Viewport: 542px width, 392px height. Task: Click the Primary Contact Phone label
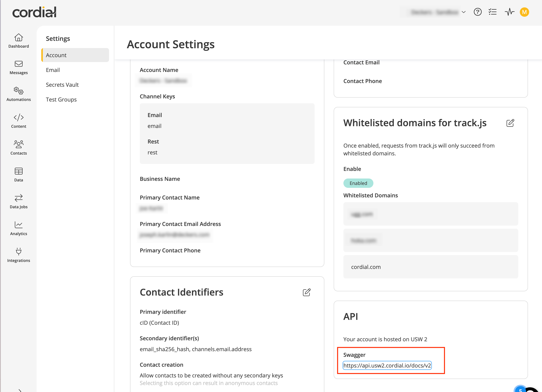[170, 250]
